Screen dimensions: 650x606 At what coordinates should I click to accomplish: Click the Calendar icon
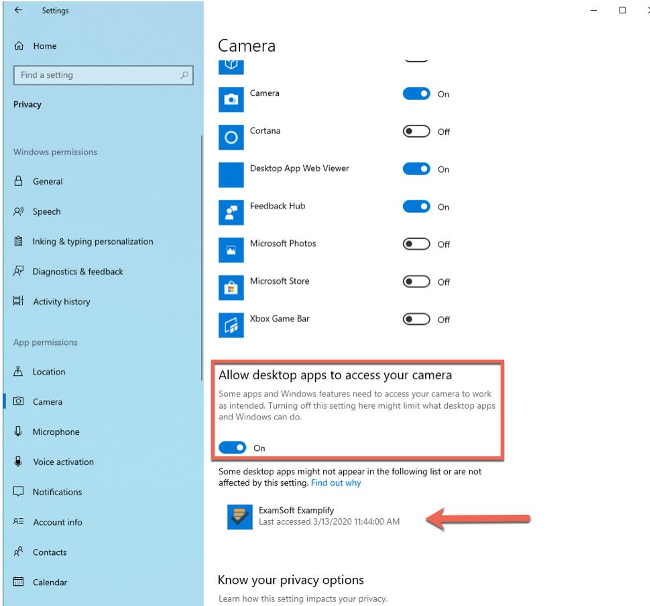(18, 581)
